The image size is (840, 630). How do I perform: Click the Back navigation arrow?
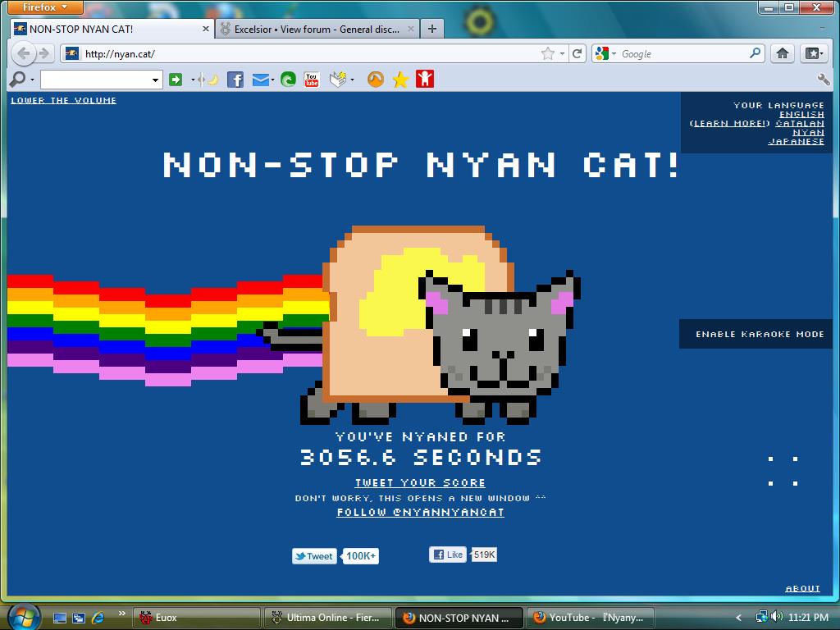(x=23, y=53)
